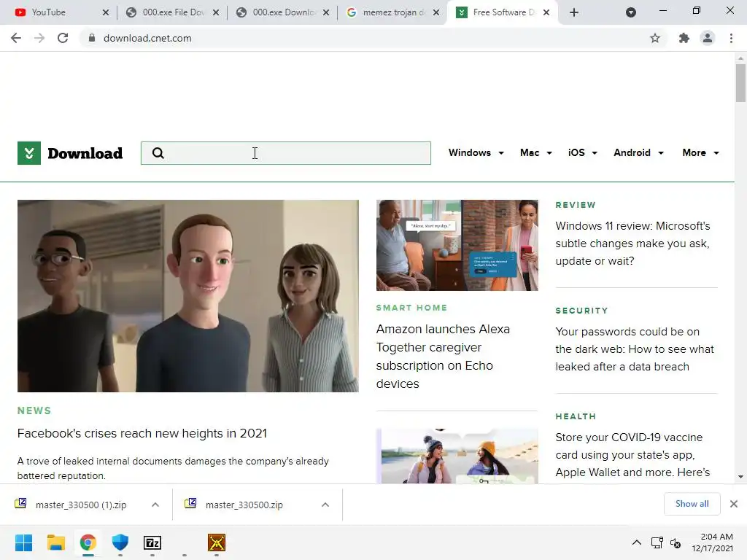Close the YouTube tab
747x560 pixels.
pyautogui.click(x=106, y=12)
